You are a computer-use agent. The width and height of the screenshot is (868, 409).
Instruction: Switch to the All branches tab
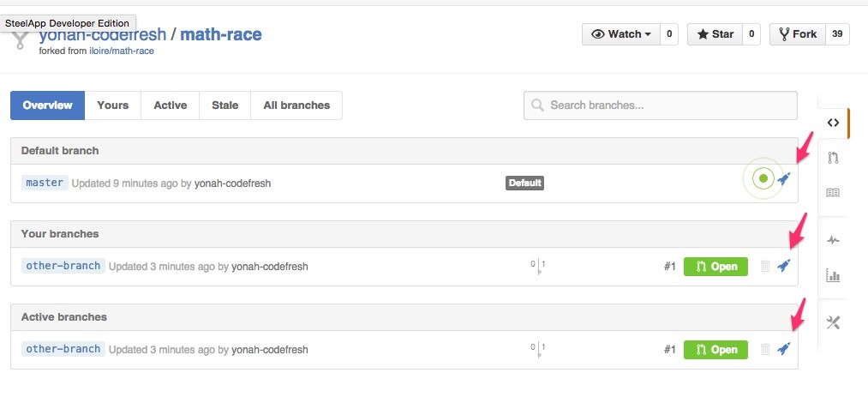point(296,105)
